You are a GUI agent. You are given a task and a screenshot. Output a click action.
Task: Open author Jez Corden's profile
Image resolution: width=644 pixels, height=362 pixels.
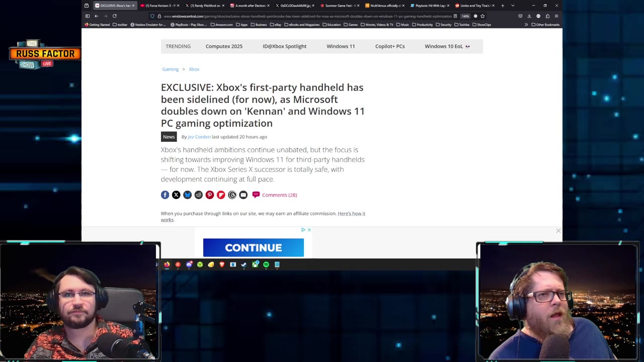click(x=199, y=137)
